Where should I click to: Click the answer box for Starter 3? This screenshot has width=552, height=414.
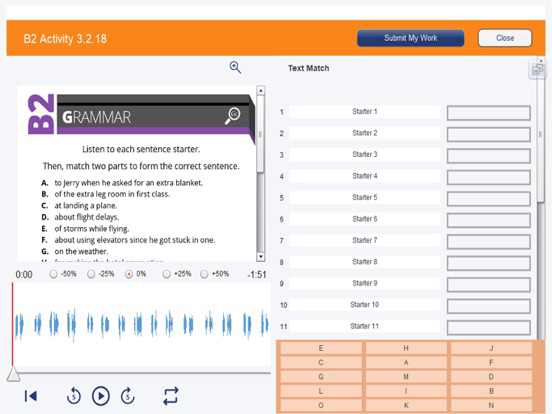(x=489, y=156)
